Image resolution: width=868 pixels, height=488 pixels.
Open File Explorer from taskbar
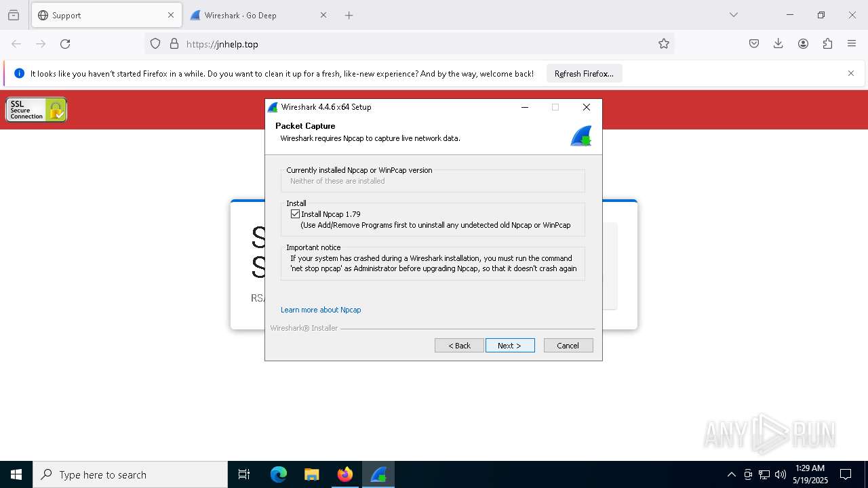click(x=311, y=474)
